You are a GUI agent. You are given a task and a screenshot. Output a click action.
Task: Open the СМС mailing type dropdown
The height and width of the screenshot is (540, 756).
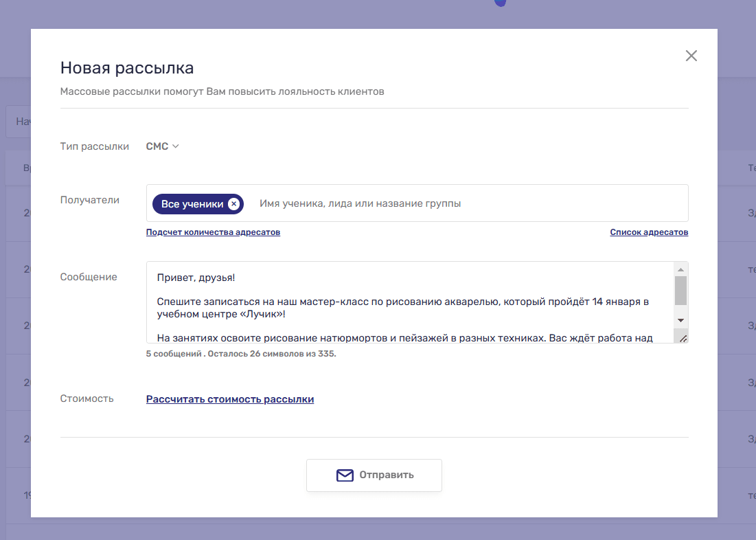[x=158, y=146]
